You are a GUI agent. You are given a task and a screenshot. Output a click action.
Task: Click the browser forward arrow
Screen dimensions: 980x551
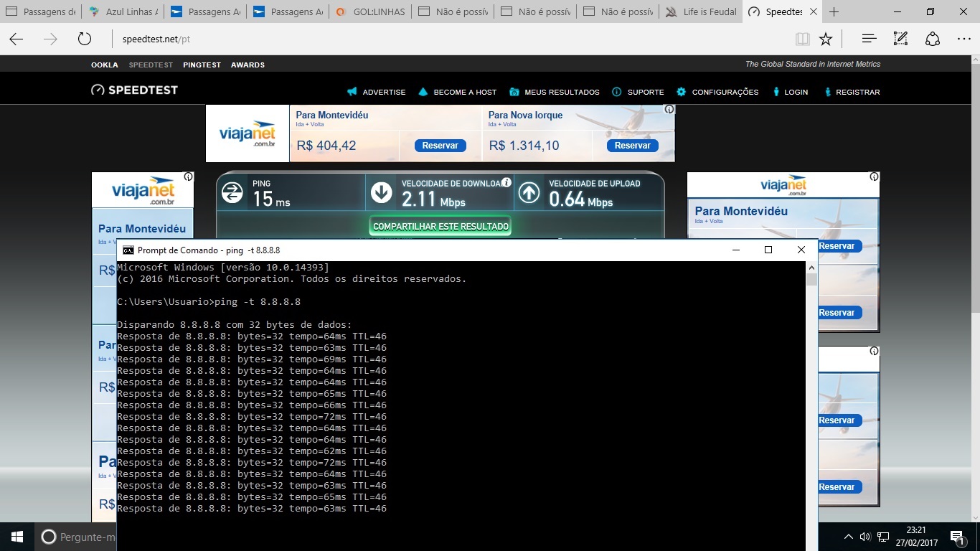point(50,39)
